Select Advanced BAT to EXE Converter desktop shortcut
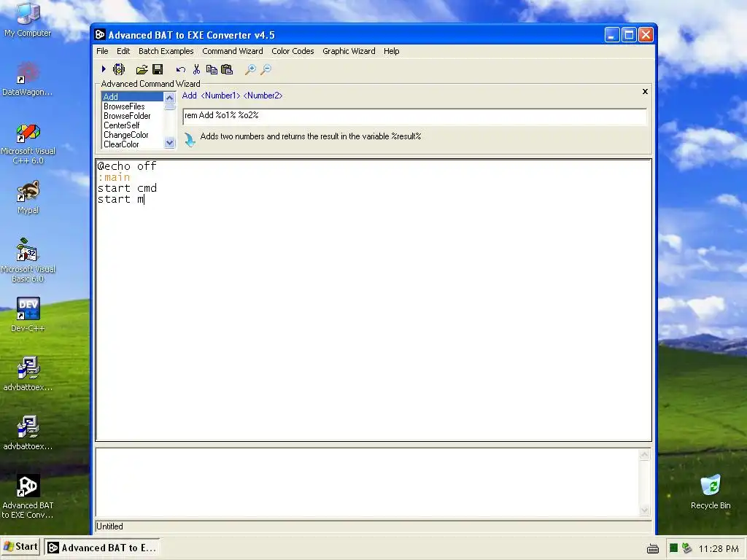747x560 pixels. click(x=28, y=496)
